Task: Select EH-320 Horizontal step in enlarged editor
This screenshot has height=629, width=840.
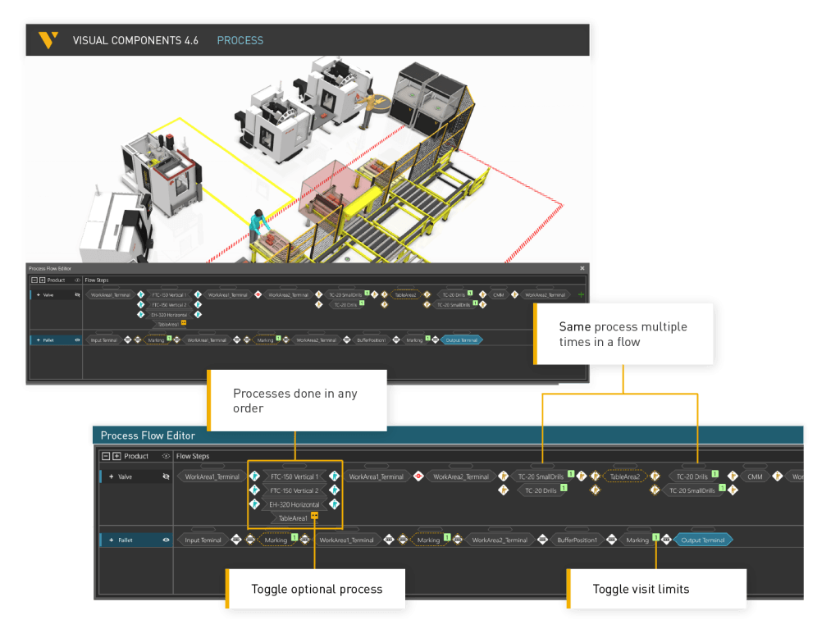Action: click(294, 504)
